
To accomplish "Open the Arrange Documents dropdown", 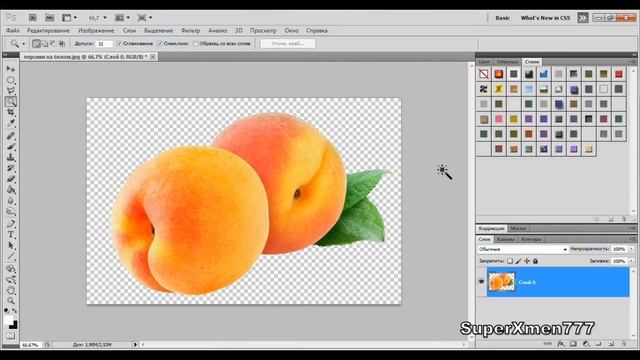I will pyautogui.click(x=122, y=18).
